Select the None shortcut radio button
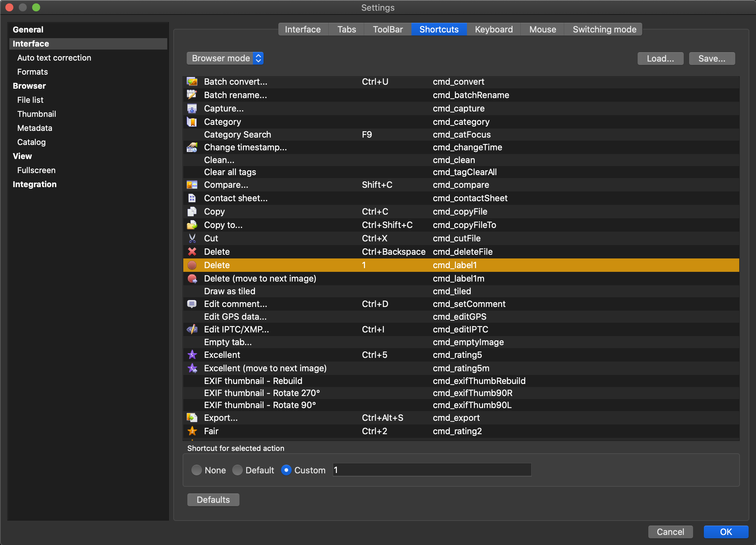The width and height of the screenshot is (756, 545). [197, 470]
